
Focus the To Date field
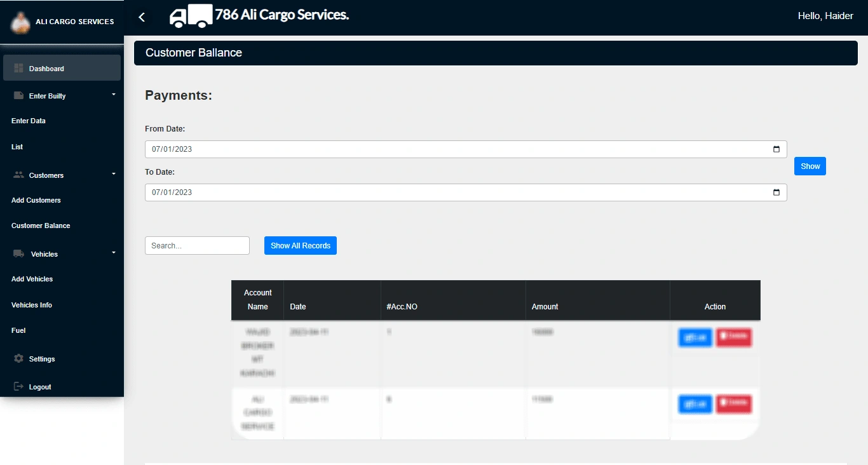point(466,192)
